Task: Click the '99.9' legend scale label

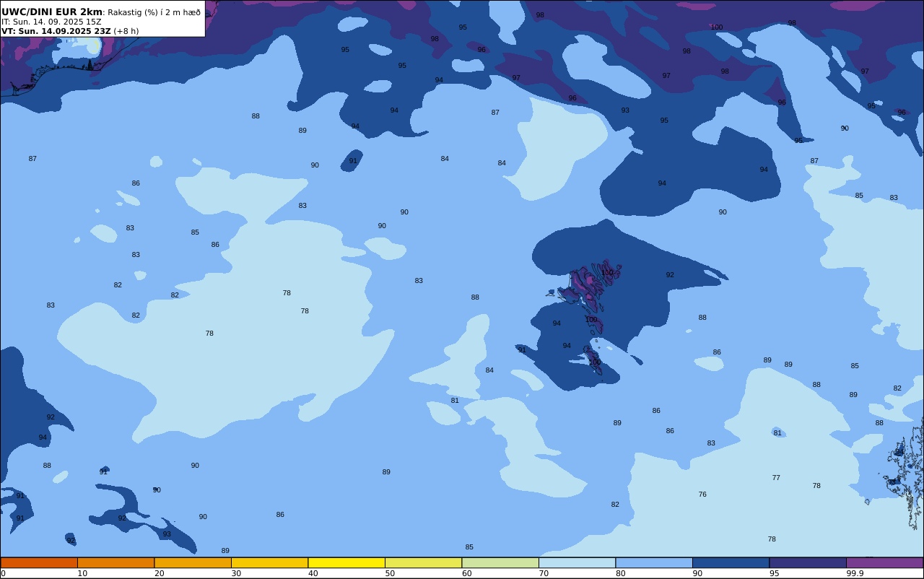Action: point(855,573)
